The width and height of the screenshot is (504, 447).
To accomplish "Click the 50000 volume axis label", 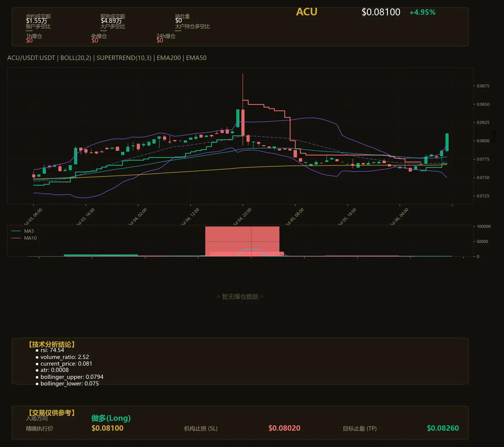I will 482,241.
